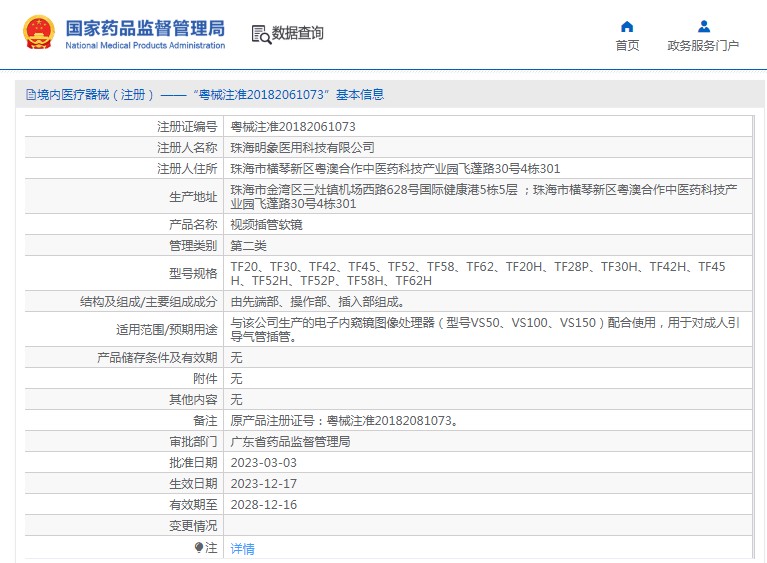Click the 无 value in 附件 row
This screenshot has width=767, height=563.
pos(236,379)
